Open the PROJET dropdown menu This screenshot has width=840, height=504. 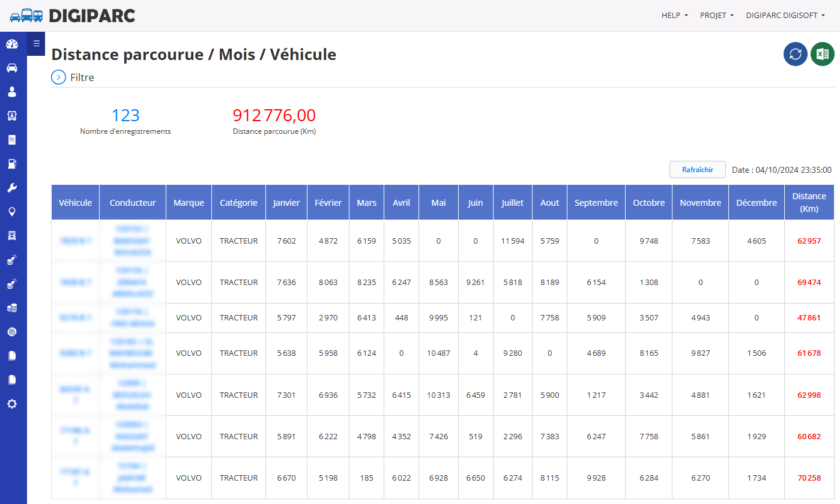click(x=717, y=16)
